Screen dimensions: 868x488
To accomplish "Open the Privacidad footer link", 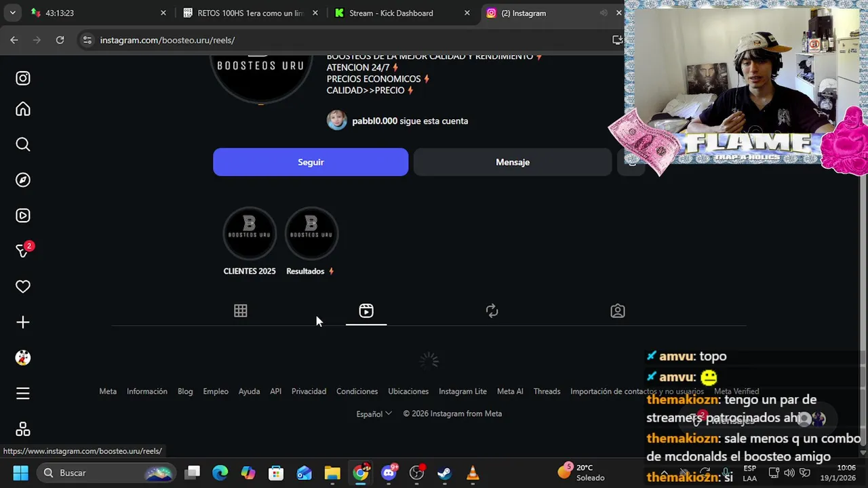I will (309, 391).
